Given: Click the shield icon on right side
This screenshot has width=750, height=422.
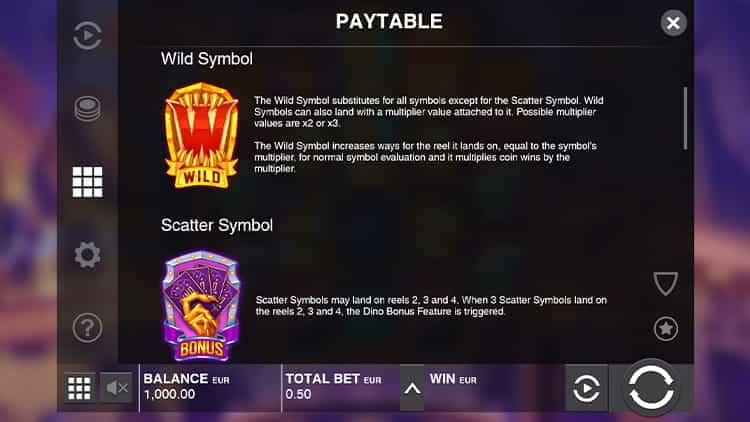Looking at the screenshot, I should click(x=665, y=283).
